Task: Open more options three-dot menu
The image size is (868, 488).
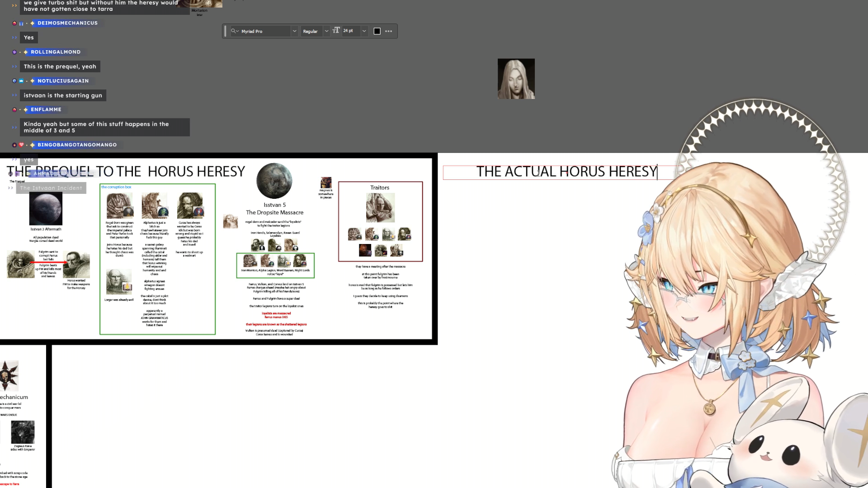Action: click(389, 31)
